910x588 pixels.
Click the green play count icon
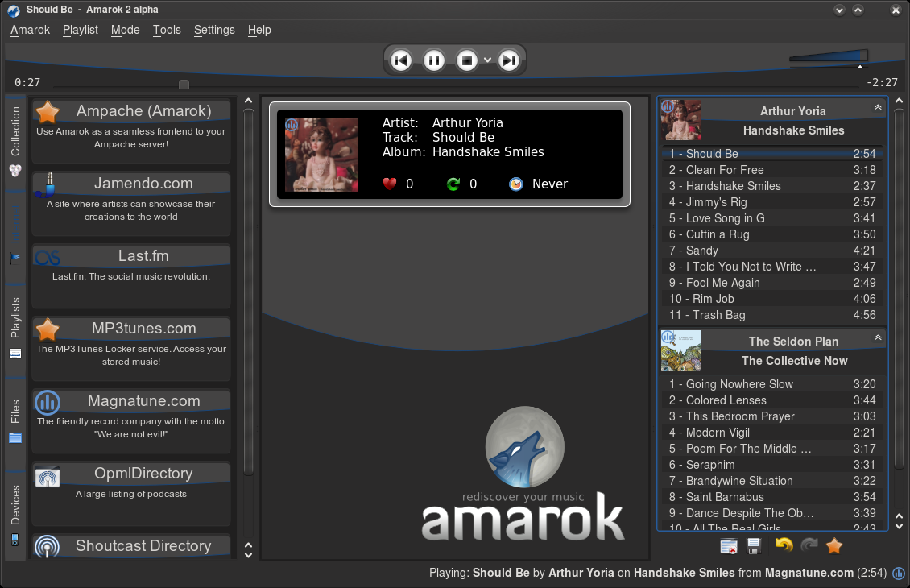(453, 184)
